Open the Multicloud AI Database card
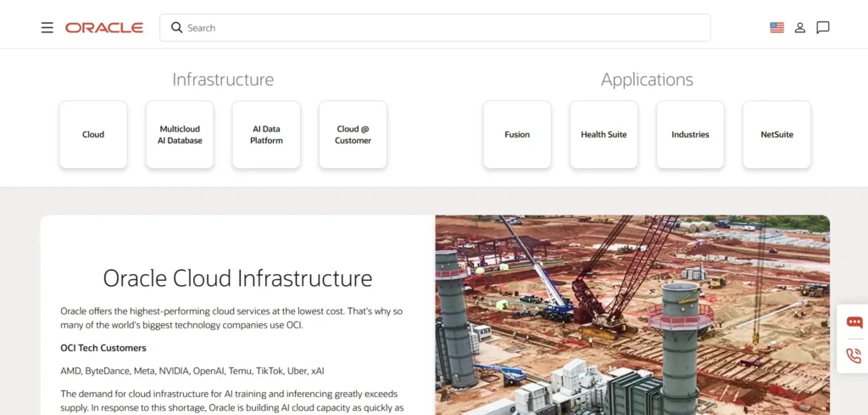The height and width of the screenshot is (415, 868). point(180,135)
